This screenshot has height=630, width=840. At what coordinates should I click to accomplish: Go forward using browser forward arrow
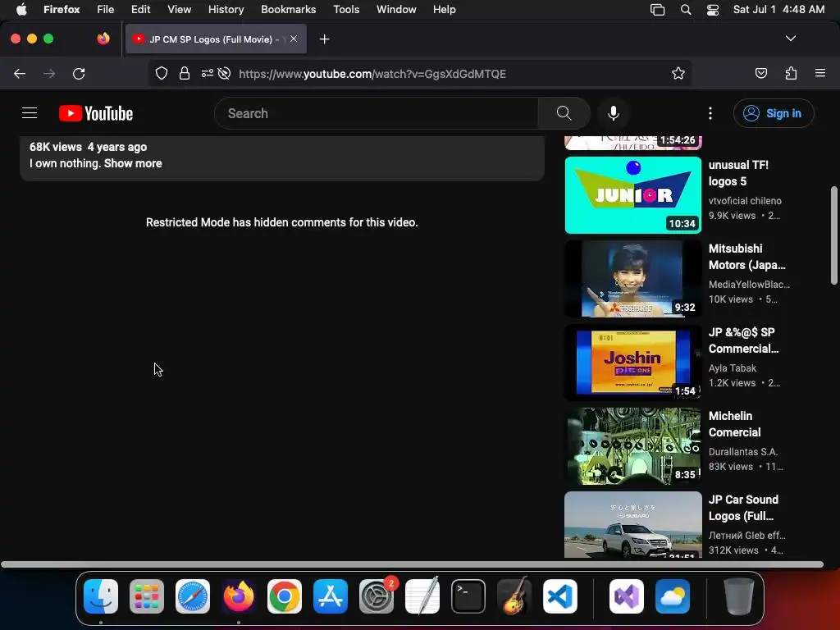(49, 73)
